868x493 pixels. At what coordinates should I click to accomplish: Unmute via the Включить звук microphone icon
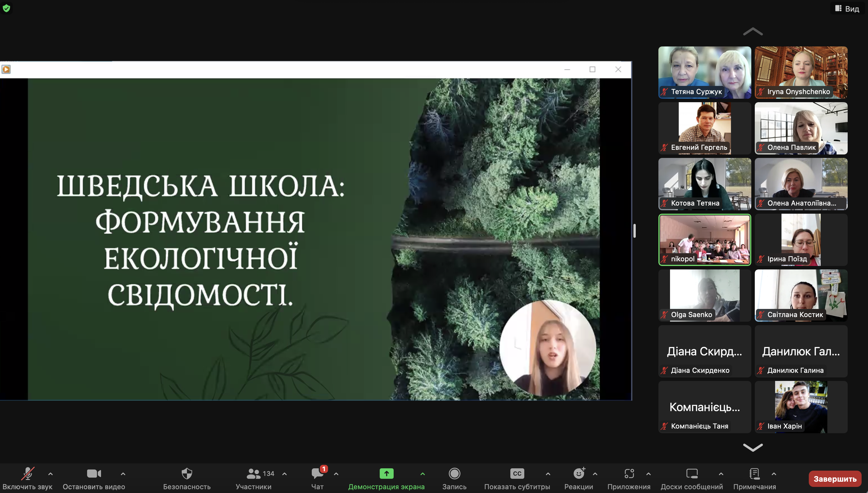click(x=27, y=473)
